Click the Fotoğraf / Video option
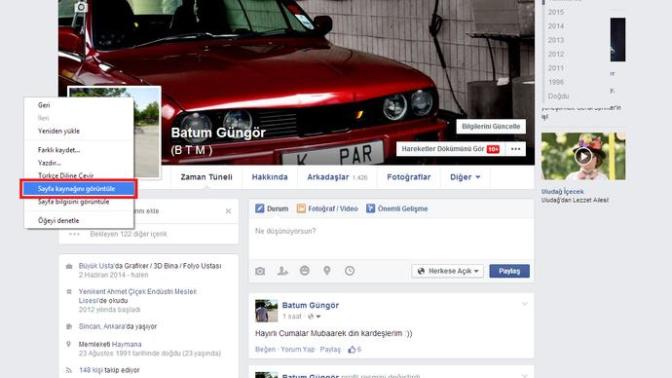Viewport: 672px width, 378px height. [x=327, y=209]
